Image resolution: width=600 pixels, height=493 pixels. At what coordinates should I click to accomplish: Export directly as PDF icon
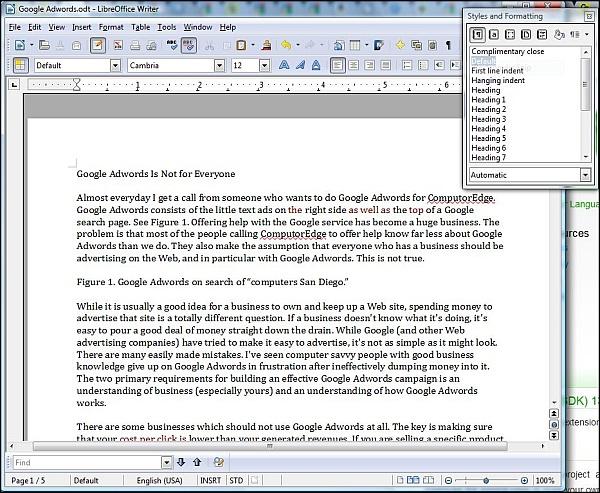118,45
